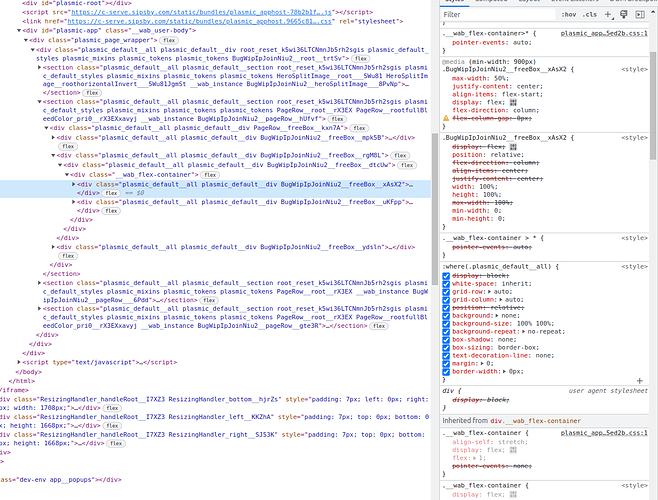
Task: Open plasmic_app CSS source link at top
Action: point(602,33)
